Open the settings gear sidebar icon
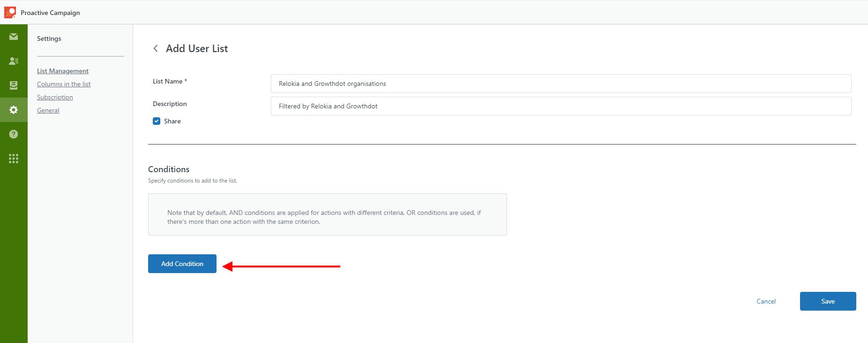 14,110
